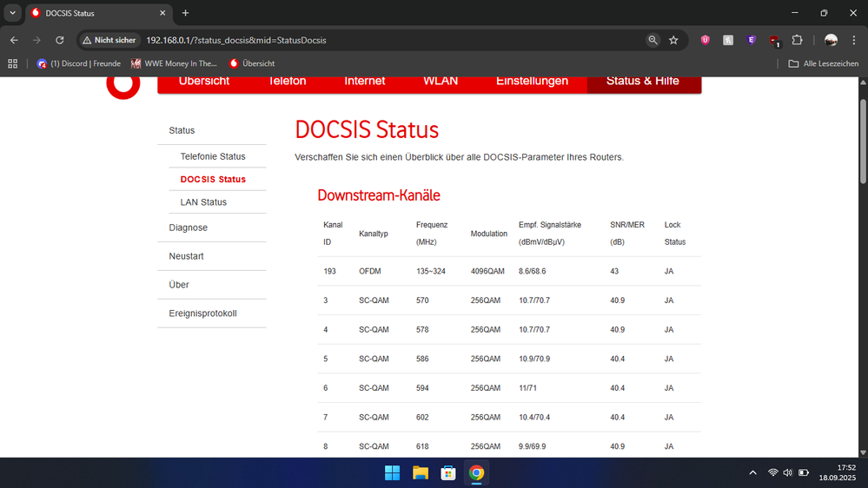Open the pink shield extension icon
The height and width of the screenshot is (488, 868).
[x=705, y=41]
